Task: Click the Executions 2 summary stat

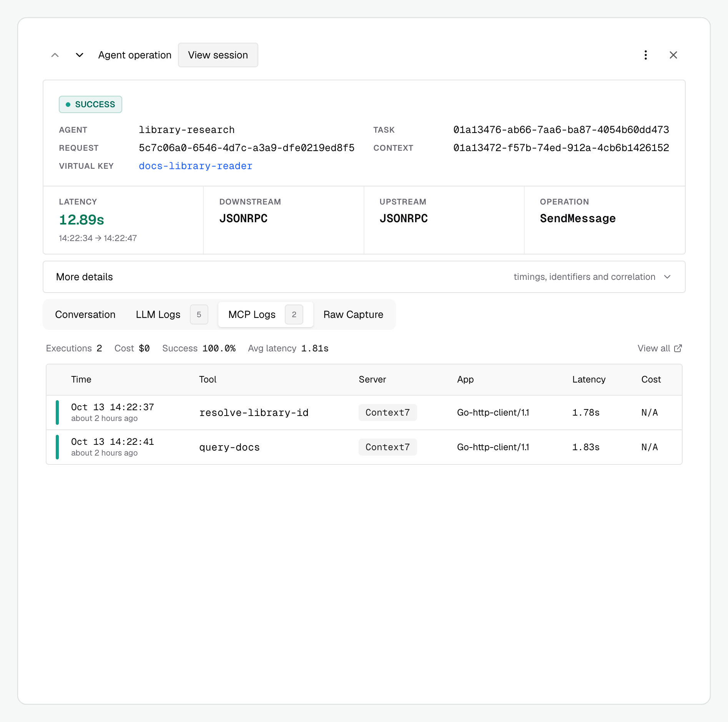Action: pyautogui.click(x=74, y=348)
